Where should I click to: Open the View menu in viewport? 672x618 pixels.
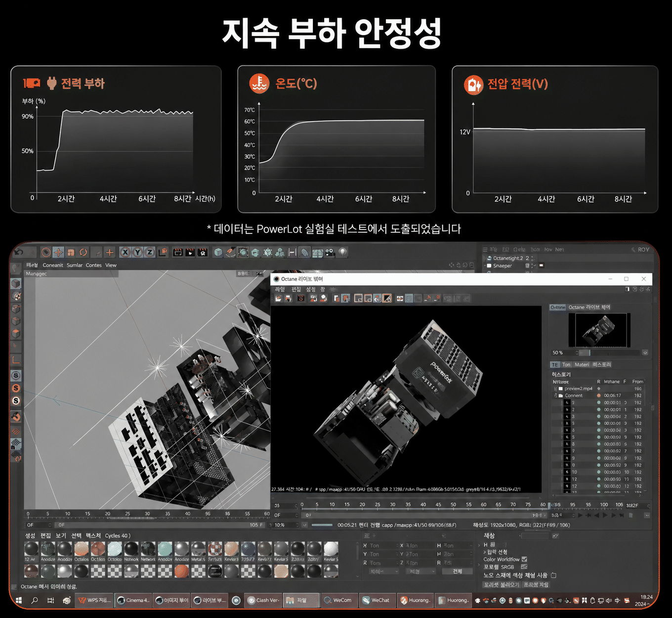(111, 265)
